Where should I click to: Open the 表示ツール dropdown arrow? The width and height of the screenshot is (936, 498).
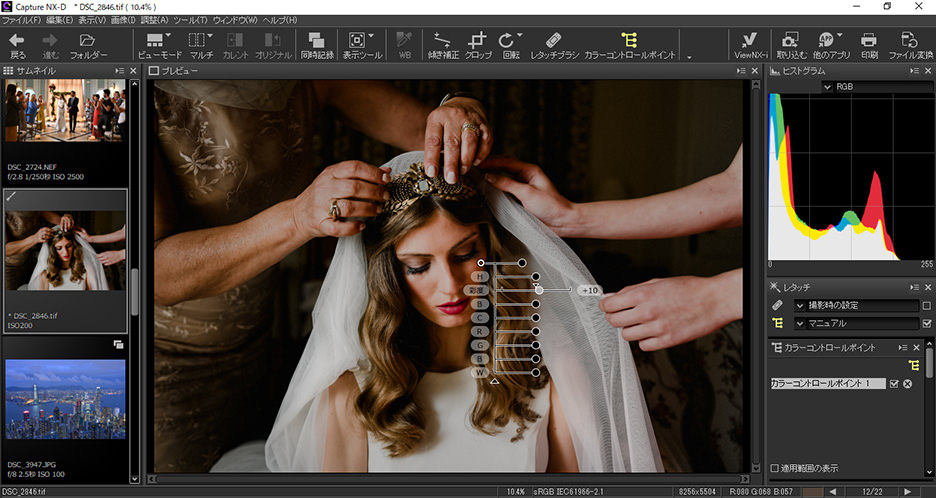tap(371, 36)
